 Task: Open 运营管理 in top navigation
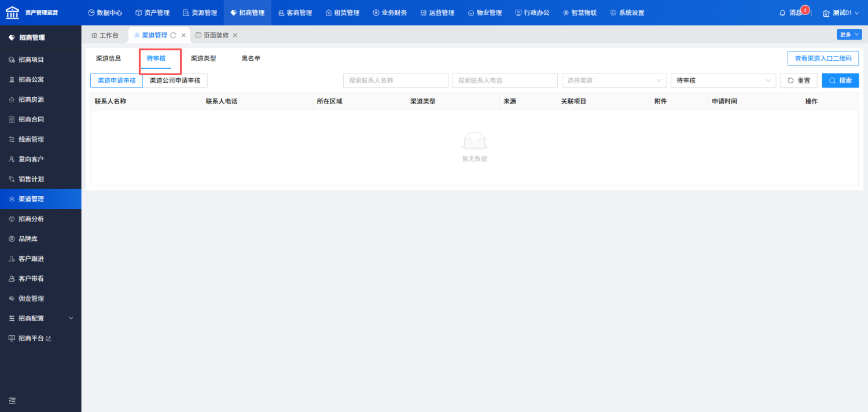click(x=437, y=13)
